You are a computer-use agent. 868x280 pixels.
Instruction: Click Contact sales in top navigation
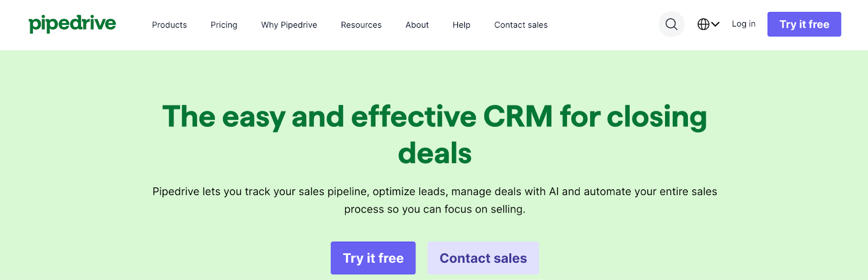(521, 25)
